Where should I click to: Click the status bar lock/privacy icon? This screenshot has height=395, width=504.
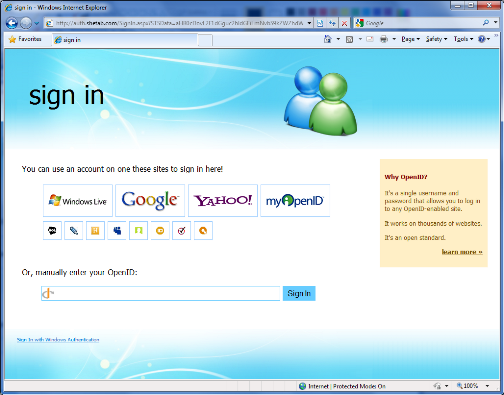[x=437, y=386]
